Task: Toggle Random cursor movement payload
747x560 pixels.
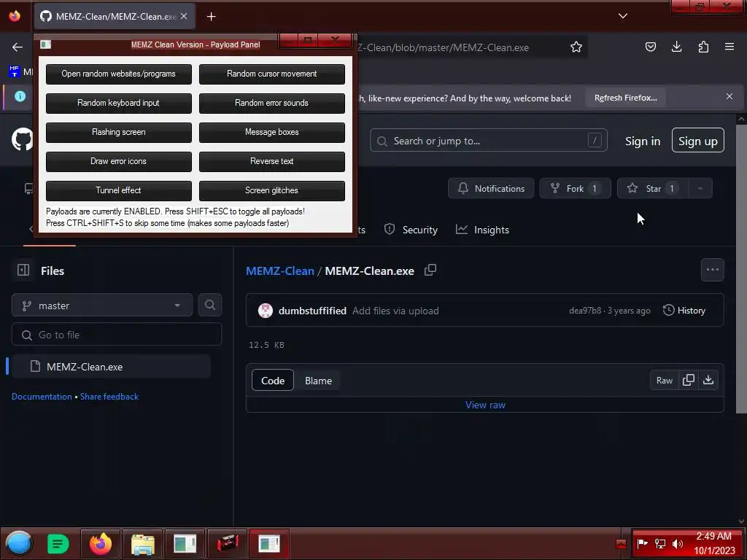Action: tap(271, 74)
